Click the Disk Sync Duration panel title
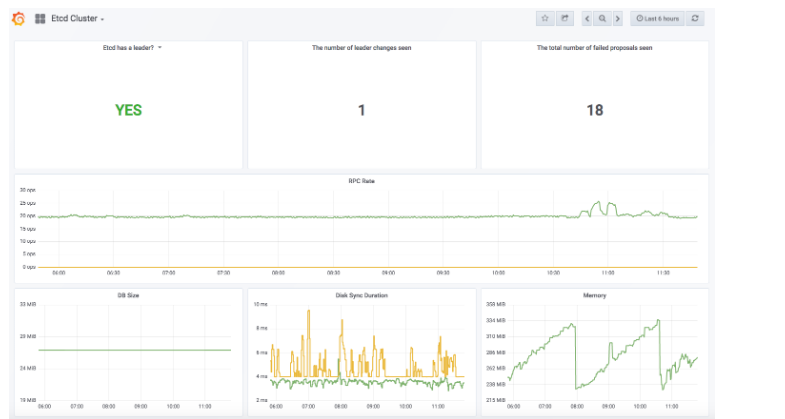785x419 pixels. 361,295
